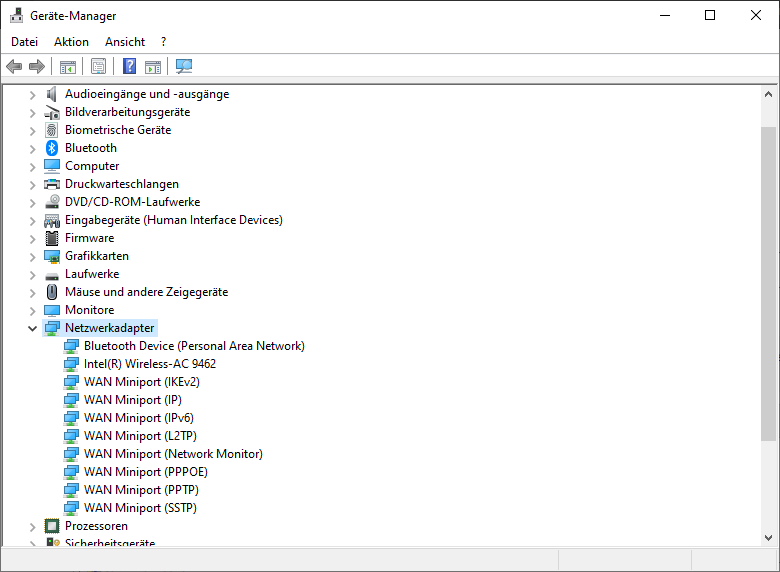Maximize the Geräte-Manager window
Screen dimensions: 780x572
(x=710, y=15)
